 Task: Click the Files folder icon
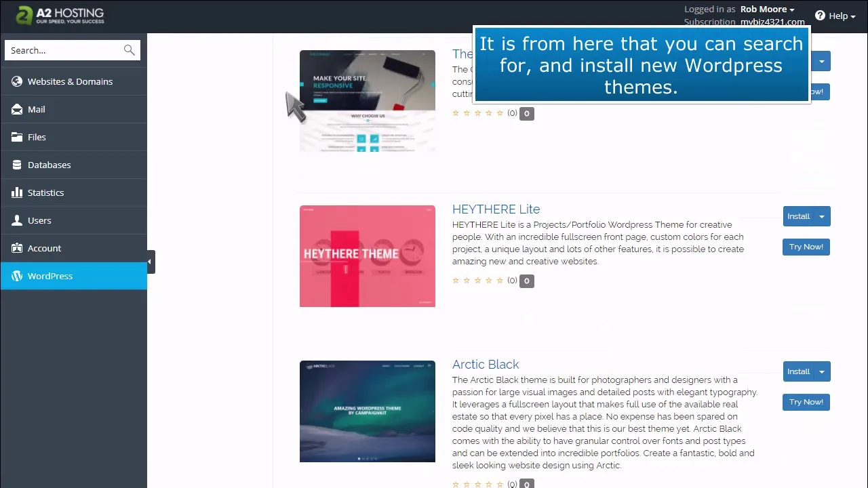pyautogui.click(x=17, y=137)
